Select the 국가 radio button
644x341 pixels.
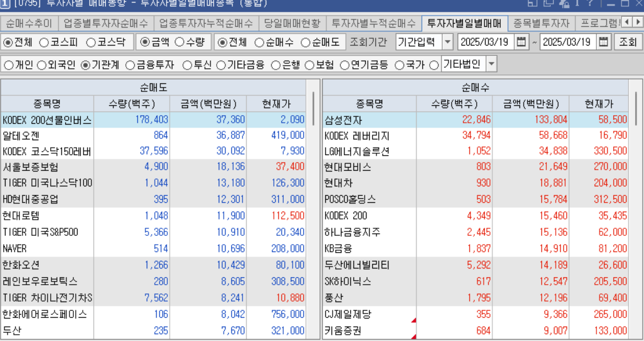(x=399, y=65)
